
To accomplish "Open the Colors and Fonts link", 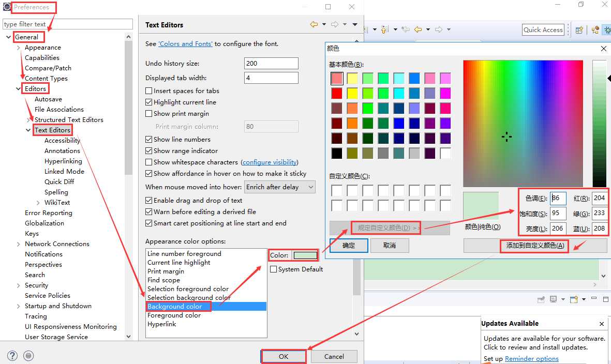I will 186,43.
